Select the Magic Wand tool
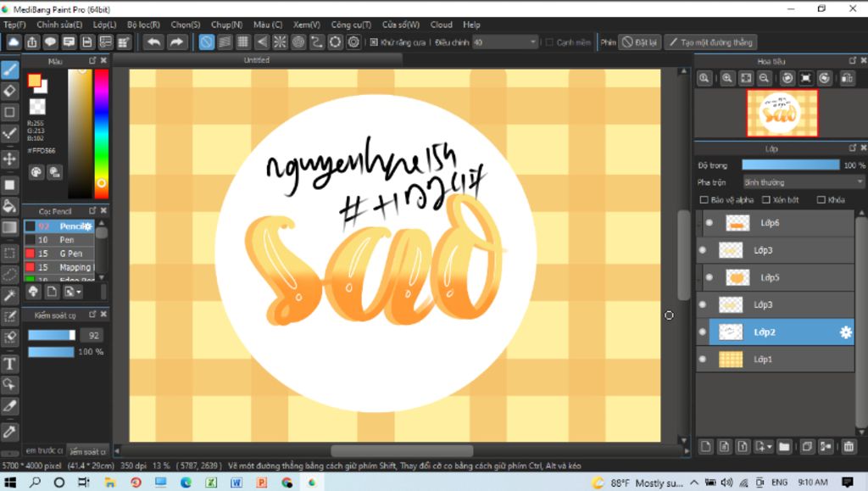Screen dimensions: 868x491 [10, 296]
